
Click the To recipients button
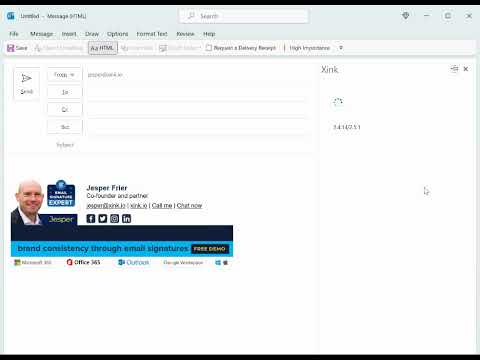[x=65, y=92]
